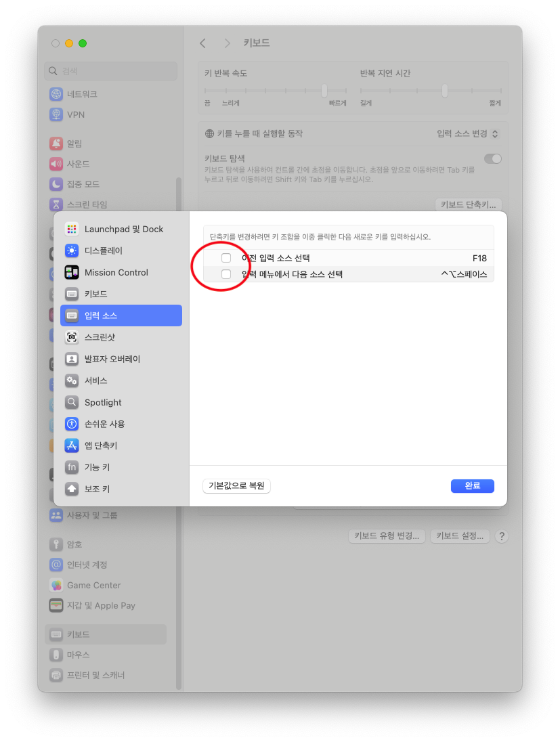This screenshot has width=560, height=742.
Task: Select the Game Center icon
Action: 56,586
